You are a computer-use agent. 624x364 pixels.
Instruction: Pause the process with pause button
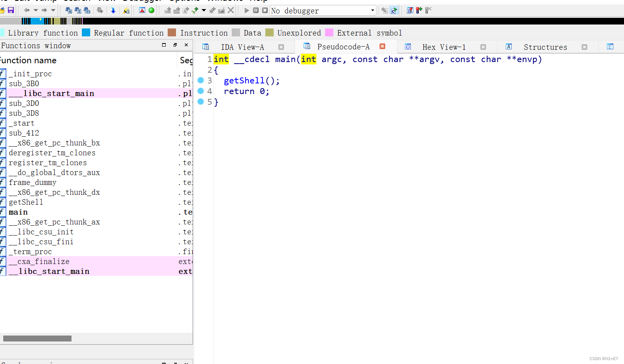(256, 10)
